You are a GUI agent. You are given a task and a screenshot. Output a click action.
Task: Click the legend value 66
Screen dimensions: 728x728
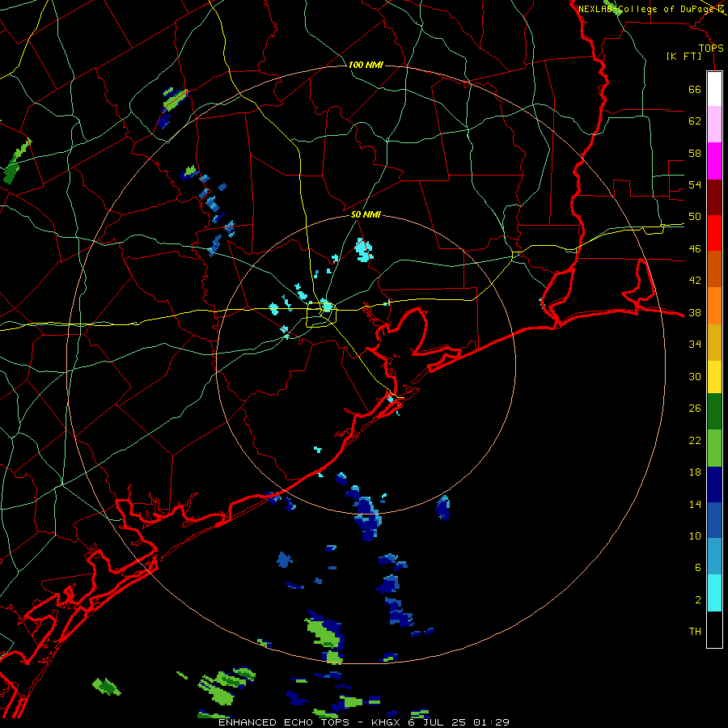[695, 90]
